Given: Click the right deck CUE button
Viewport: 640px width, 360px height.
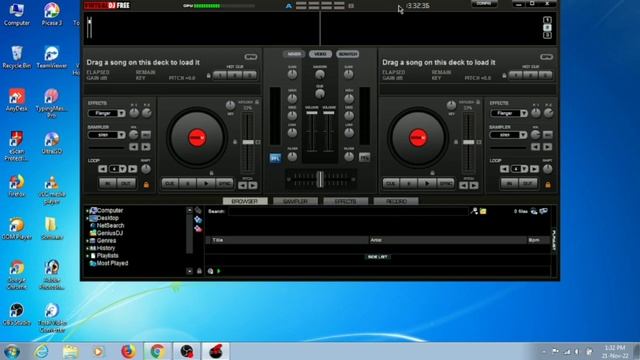Looking at the screenshot, I should (391, 184).
